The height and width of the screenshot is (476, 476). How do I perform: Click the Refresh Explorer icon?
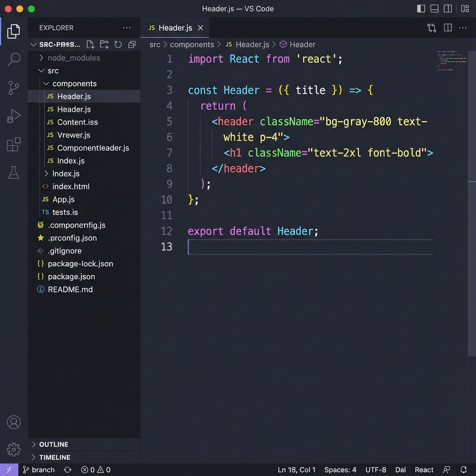(x=119, y=45)
